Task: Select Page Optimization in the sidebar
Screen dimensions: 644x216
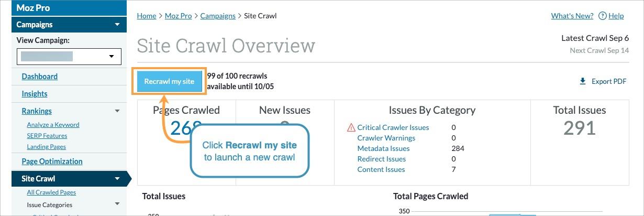Action: [x=52, y=161]
